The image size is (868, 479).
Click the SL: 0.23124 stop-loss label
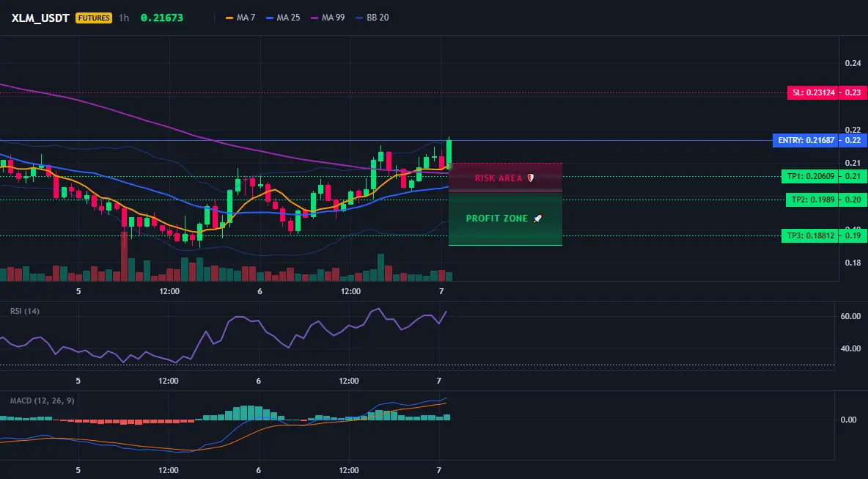click(x=812, y=93)
